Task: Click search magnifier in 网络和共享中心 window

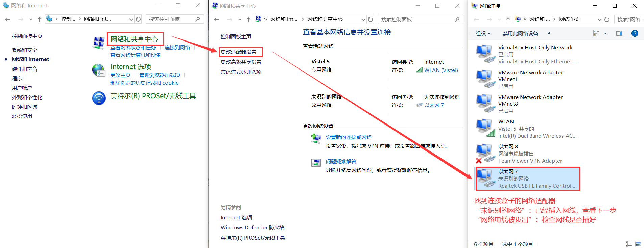Action: click(457, 20)
